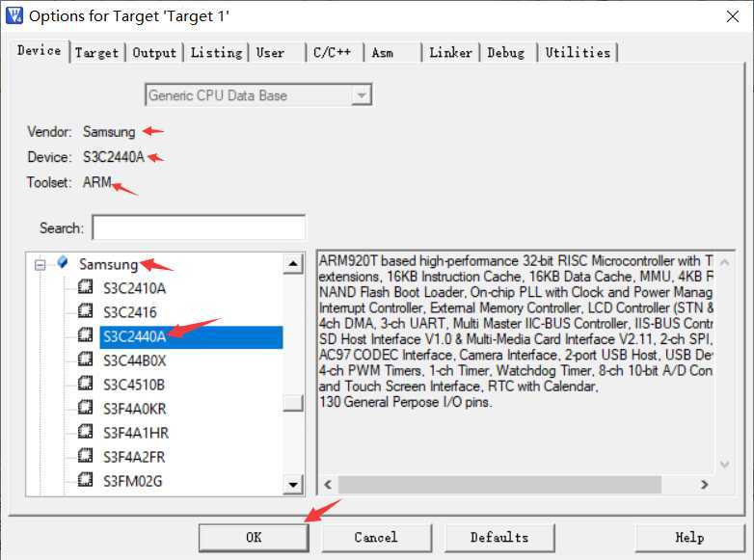Select the Device tab

click(x=39, y=50)
